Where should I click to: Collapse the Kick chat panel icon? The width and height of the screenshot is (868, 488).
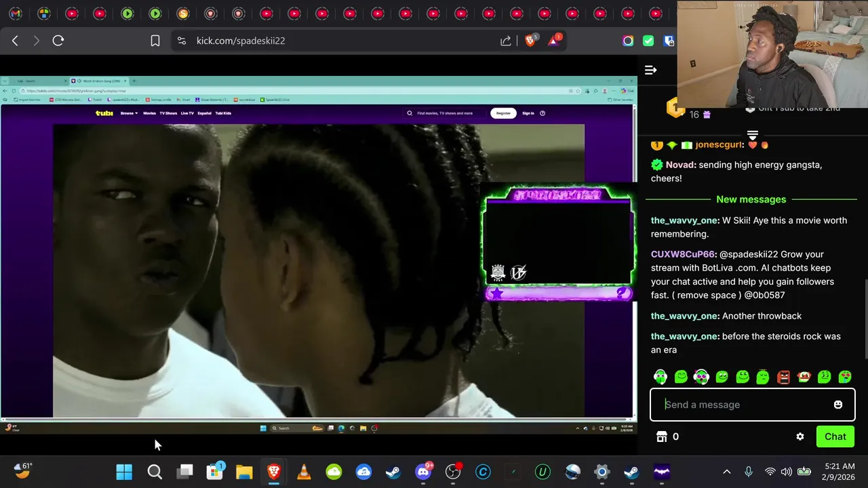point(650,70)
